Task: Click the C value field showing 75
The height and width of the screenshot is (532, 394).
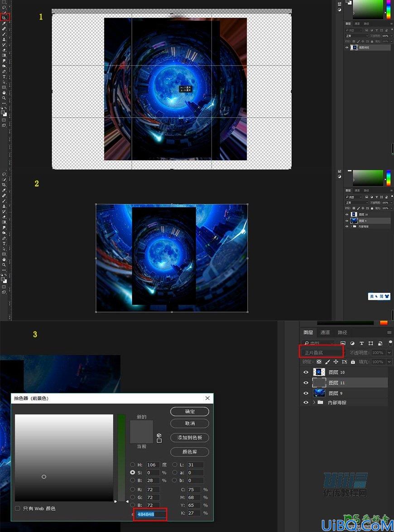Action: pos(193,489)
